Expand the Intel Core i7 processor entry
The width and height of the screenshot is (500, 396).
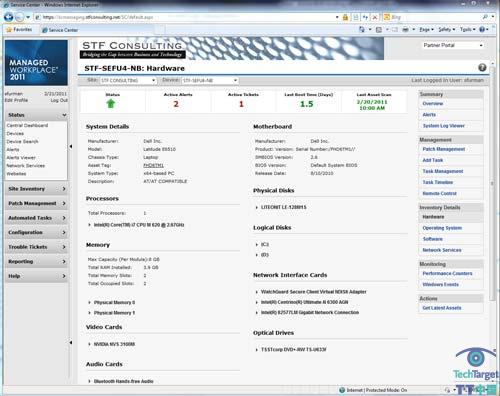pos(89,225)
